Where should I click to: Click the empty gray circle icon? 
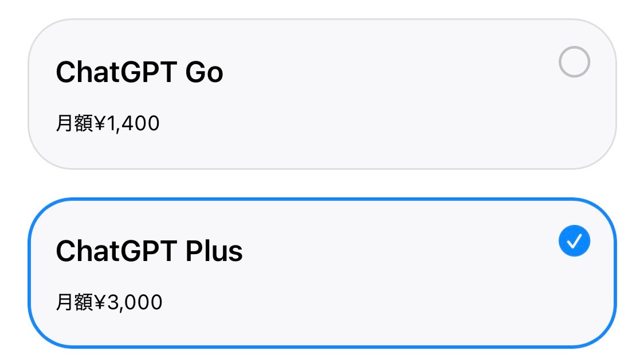pyautogui.click(x=574, y=62)
